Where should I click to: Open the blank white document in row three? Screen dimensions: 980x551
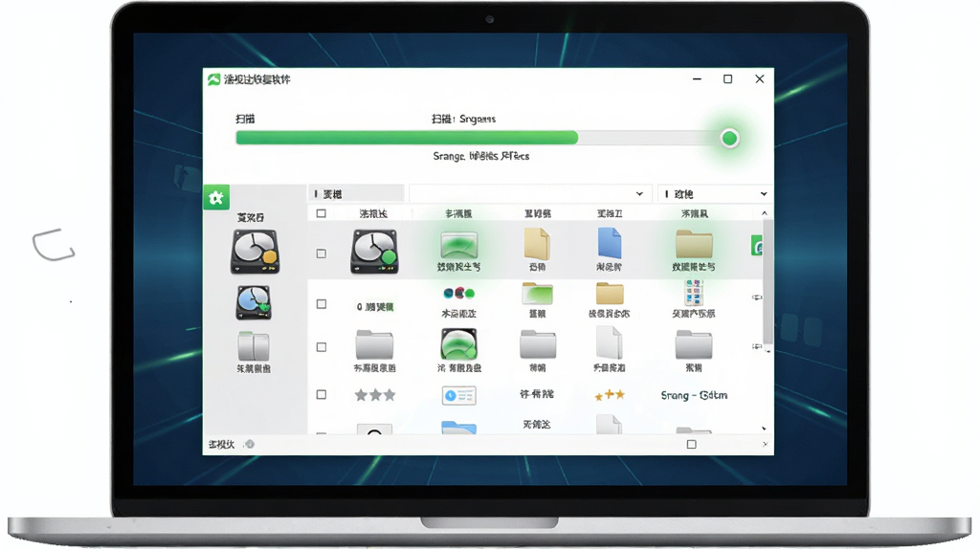tap(609, 343)
